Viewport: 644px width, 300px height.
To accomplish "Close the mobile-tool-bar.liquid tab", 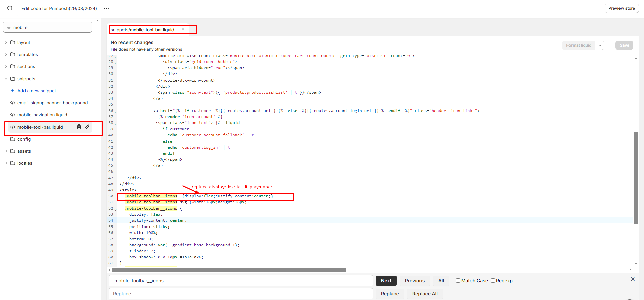I will pyautogui.click(x=183, y=29).
